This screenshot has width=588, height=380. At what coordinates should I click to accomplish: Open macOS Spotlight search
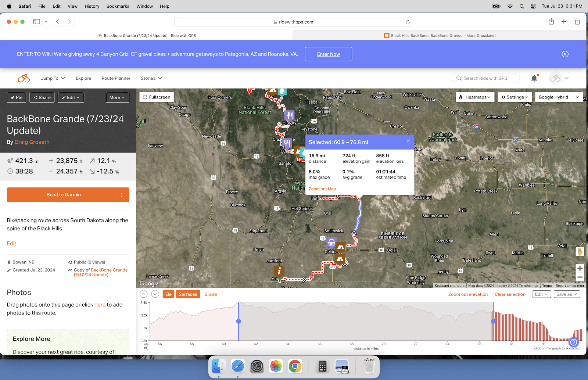click(x=522, y=6)
